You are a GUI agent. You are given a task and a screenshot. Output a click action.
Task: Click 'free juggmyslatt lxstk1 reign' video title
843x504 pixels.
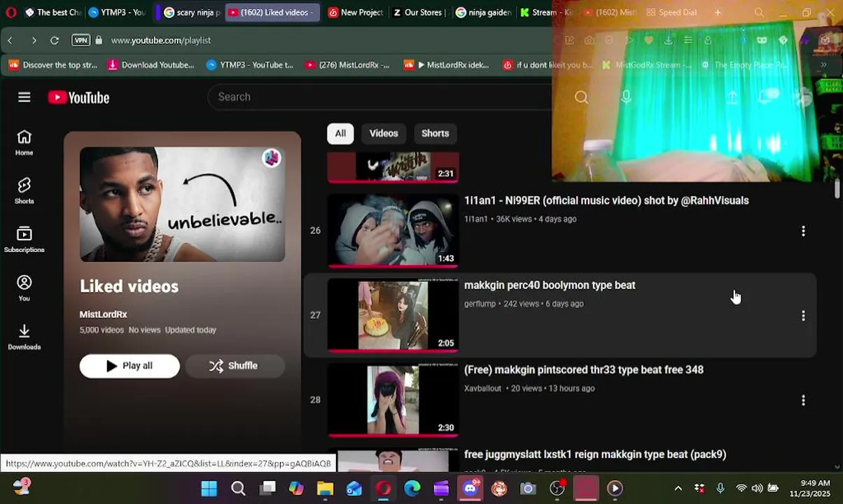pos(595,454)
